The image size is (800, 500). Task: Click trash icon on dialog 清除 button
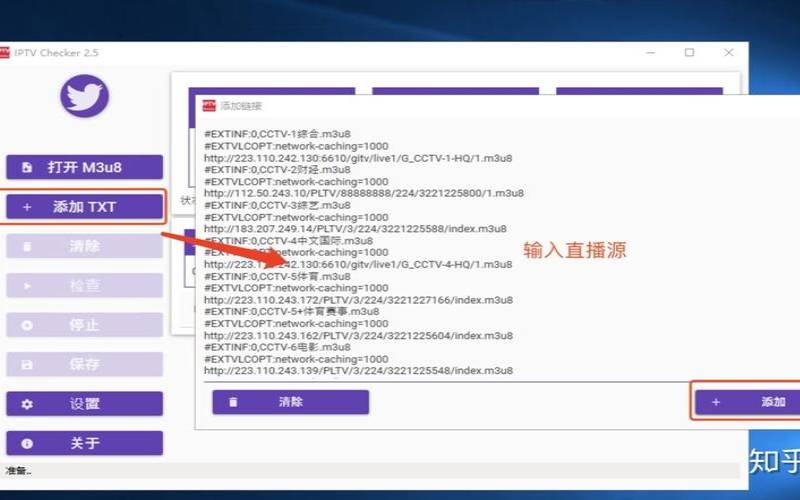pos(233,402)
